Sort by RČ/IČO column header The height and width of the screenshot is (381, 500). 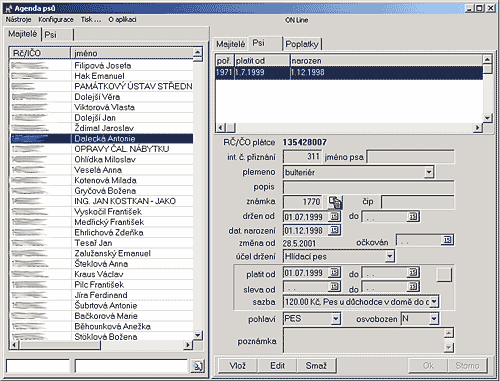point(40,53)
